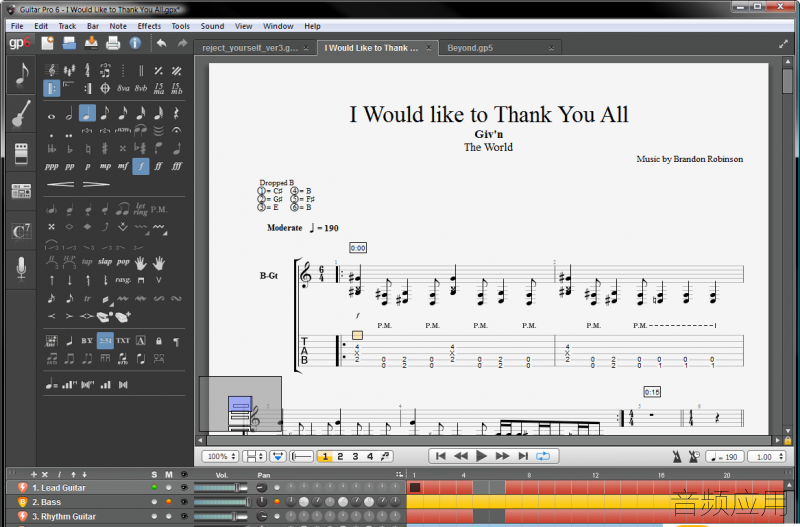Adjust Lead Guitar volume slider
The height and width of the screenshot is (527, 800).
point(221,488)
